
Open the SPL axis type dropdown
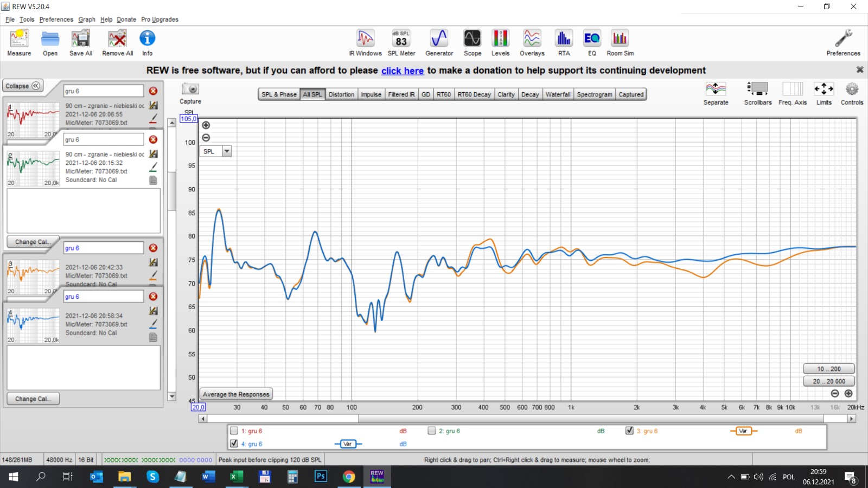click(227, 152)
